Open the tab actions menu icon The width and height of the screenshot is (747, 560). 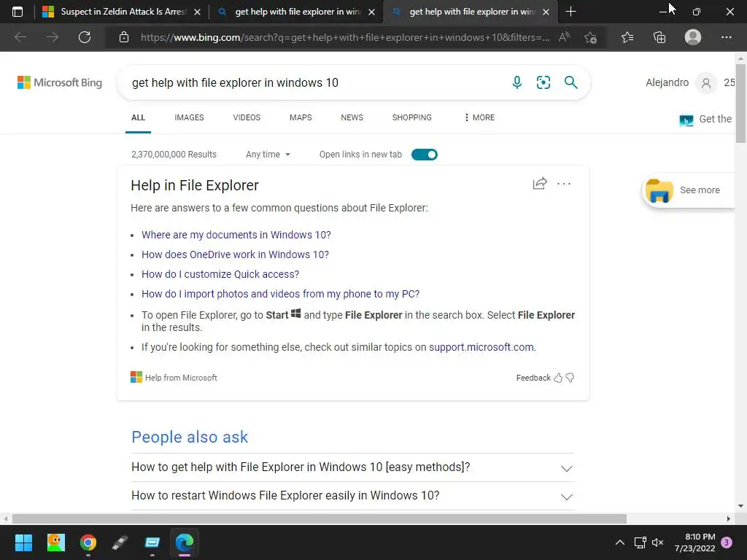click(18, 12)
